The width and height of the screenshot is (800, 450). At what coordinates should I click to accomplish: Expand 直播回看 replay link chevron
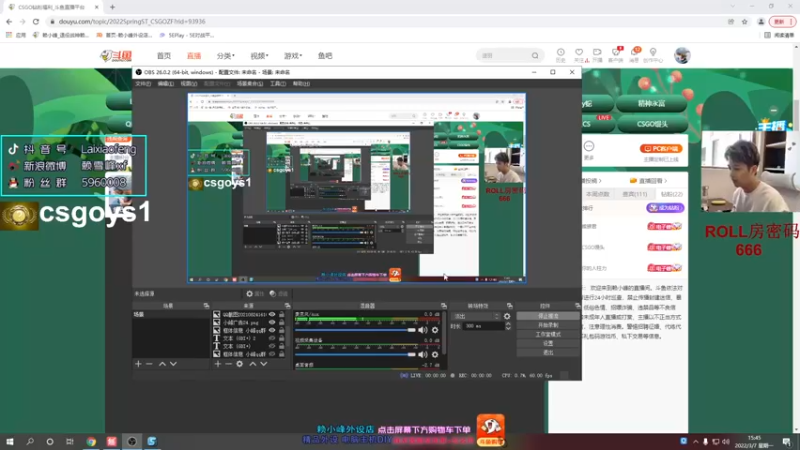[666, 181]
